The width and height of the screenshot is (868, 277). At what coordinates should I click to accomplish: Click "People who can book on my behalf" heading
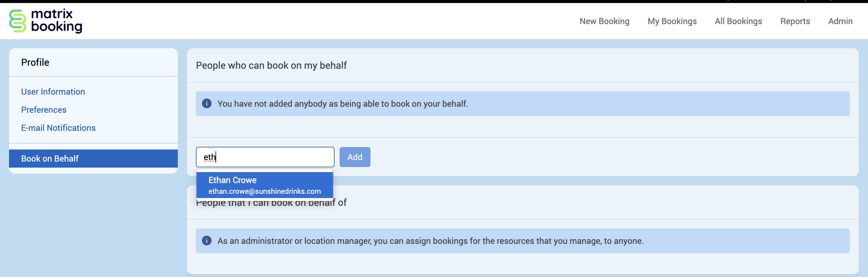(x=271, y=65)
